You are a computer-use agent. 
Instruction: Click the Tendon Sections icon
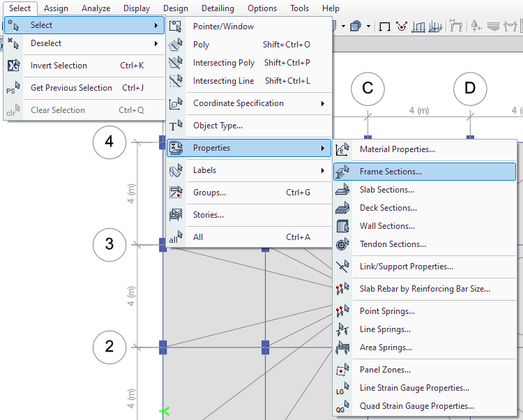point(342,244)
